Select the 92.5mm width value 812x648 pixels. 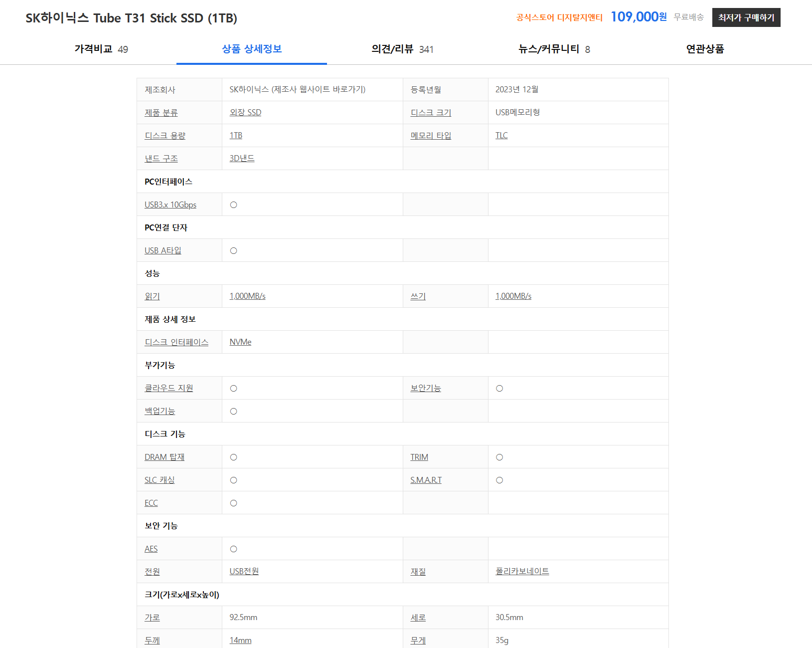point(243,618)
